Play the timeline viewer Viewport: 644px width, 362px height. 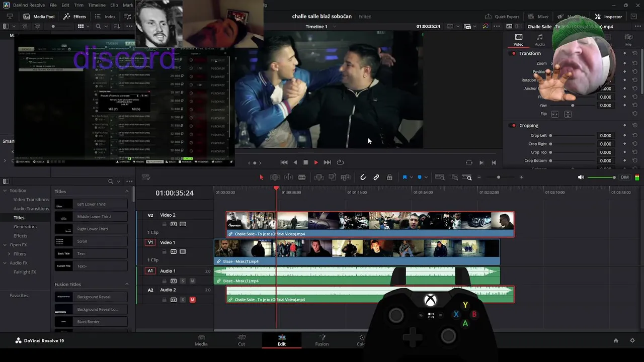tap(316, 162)
